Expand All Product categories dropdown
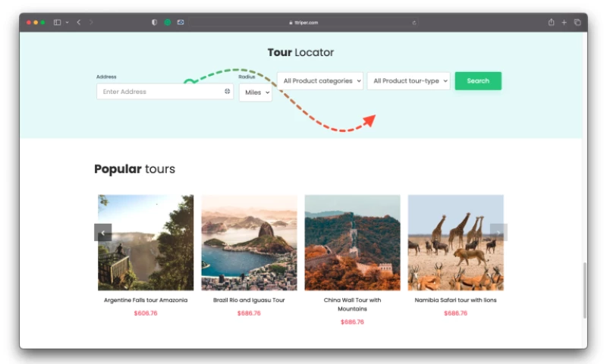This screenshot has width=607, height=364. [320, 81]
